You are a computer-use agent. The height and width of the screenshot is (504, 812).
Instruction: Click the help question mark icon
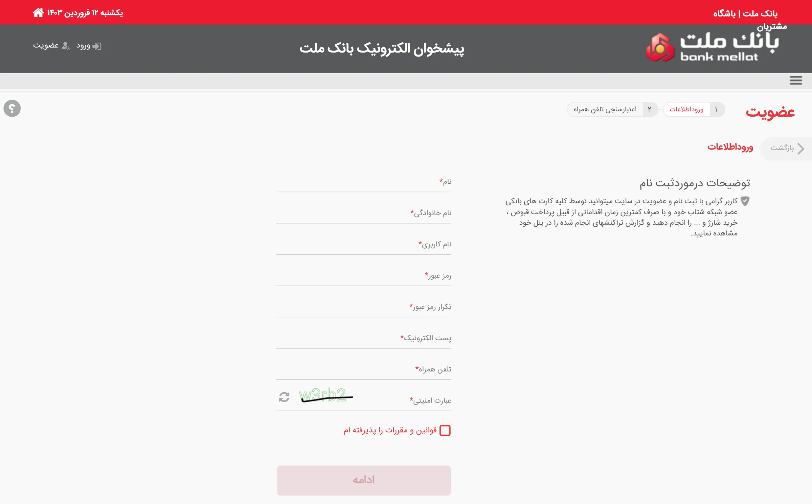coord(12,108)
